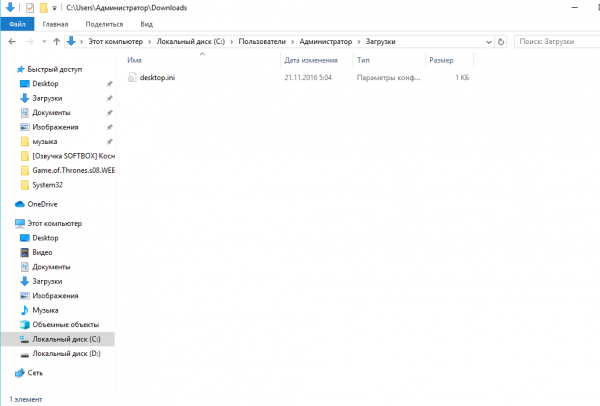Go up one folder level
Image resolution: width=600 pixels, height=406 pixels.
57,41
